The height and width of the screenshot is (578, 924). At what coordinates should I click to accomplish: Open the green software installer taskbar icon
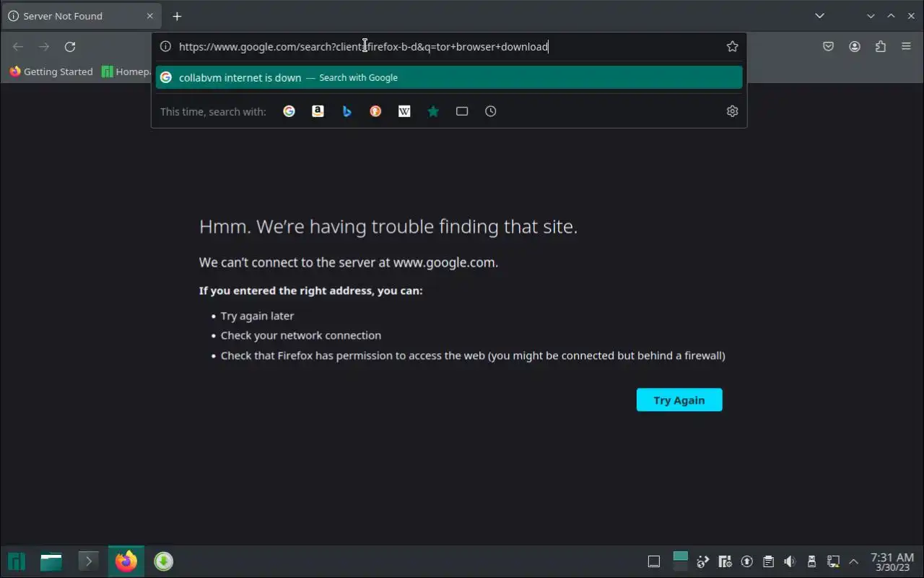pyautogui.click(x=164, y=561)
